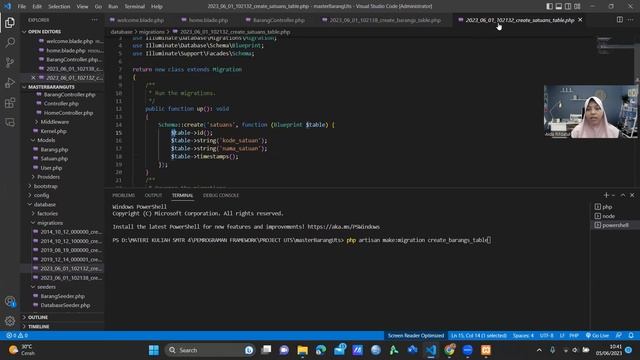Create a new terminal with plus icon
Image resolution: width=640 pixels, height=360 pixels.
tap(606, 195)
